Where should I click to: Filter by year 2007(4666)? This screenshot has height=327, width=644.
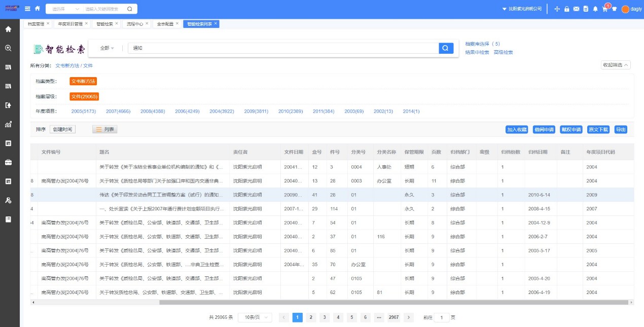click(118, 111)
